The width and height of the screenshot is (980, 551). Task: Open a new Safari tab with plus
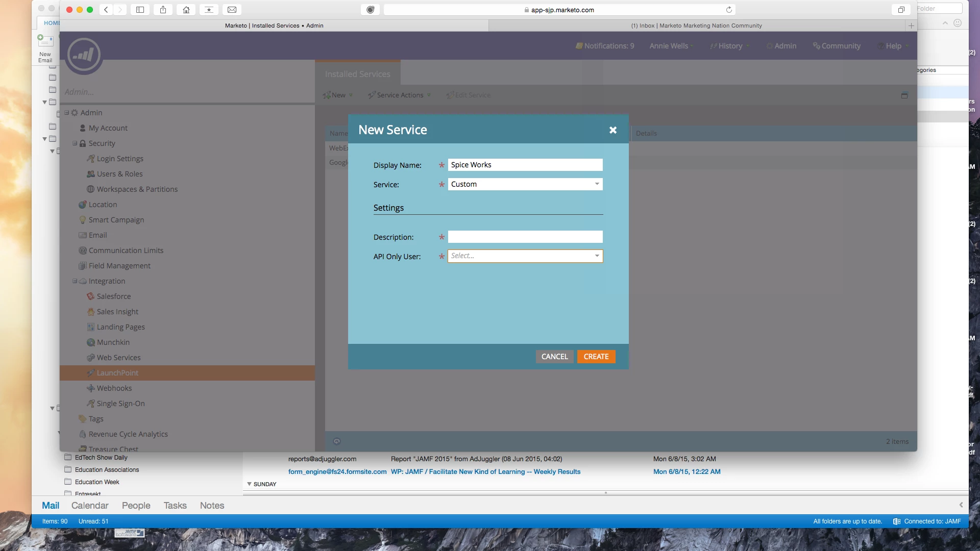[911, 26]
